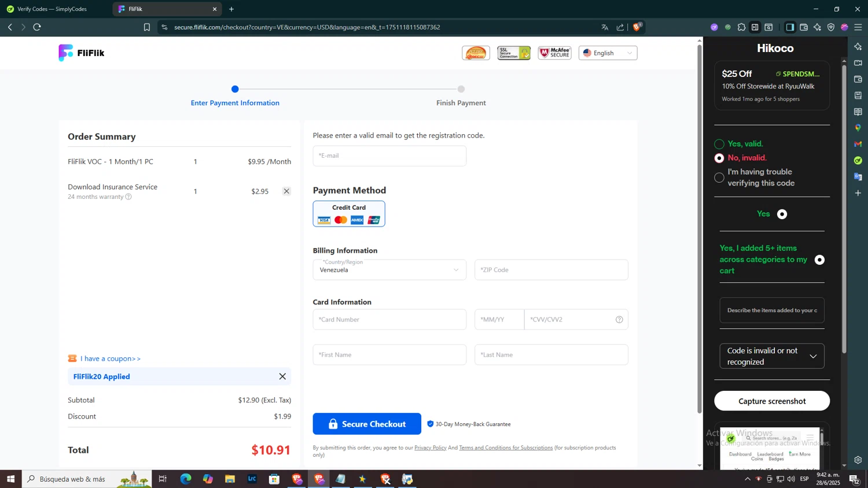This screenshot has width=868, height=488.
Task: Click the First Name field
Action: pyautogui.click(x=389, y=355)
